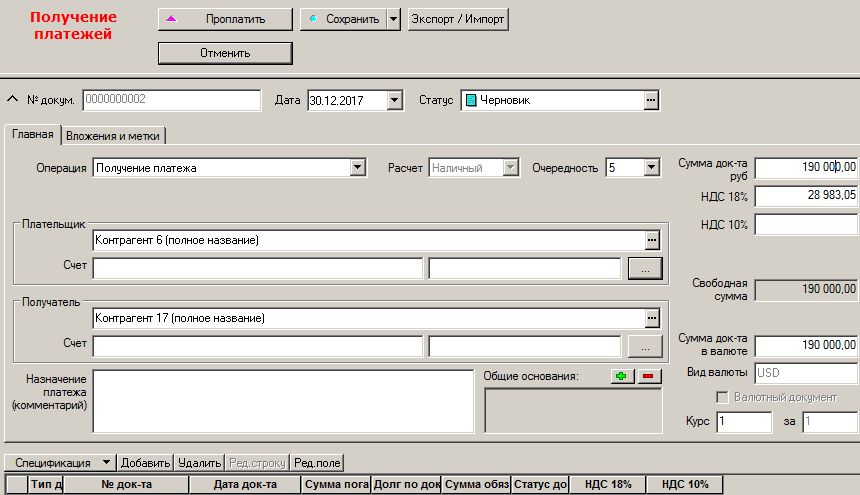Open the Плательщик contractor ellipsis selector
Screen dimensions: 860x495
(x=652, y=240)
